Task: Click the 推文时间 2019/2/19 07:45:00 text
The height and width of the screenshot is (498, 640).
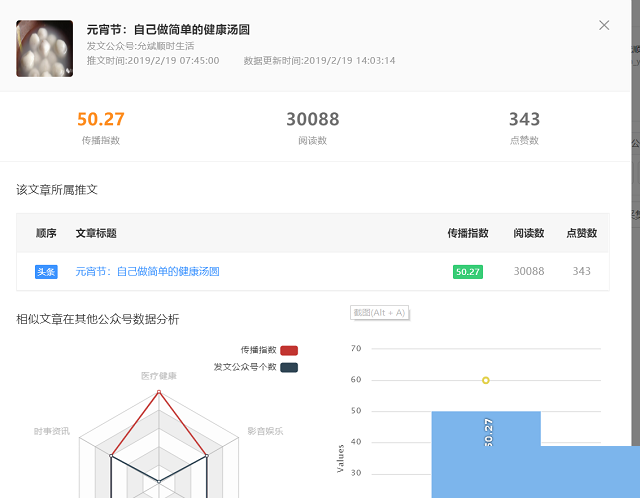Action: click(153, 61)
